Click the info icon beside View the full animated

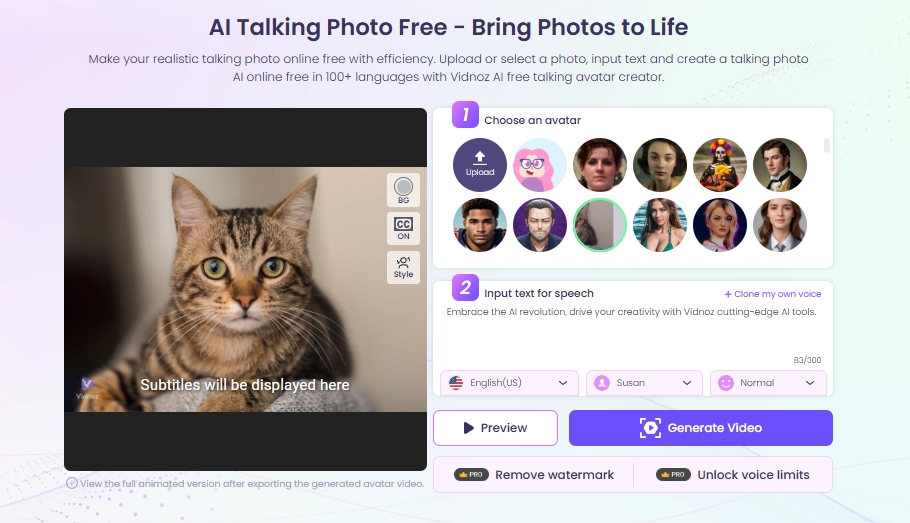(71, 483)
